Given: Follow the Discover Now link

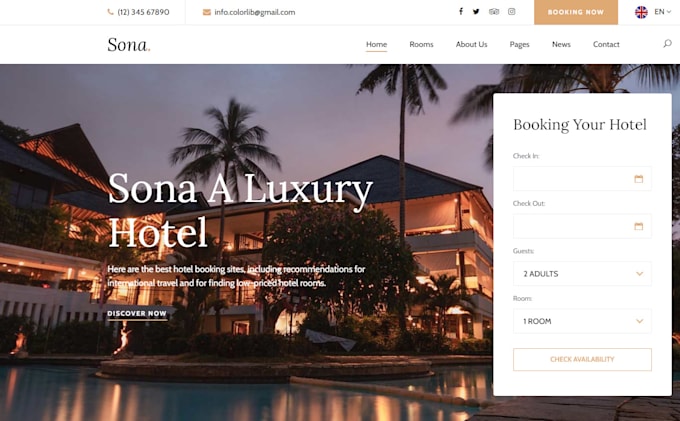Looking at the screenshot, I should 137,313.
